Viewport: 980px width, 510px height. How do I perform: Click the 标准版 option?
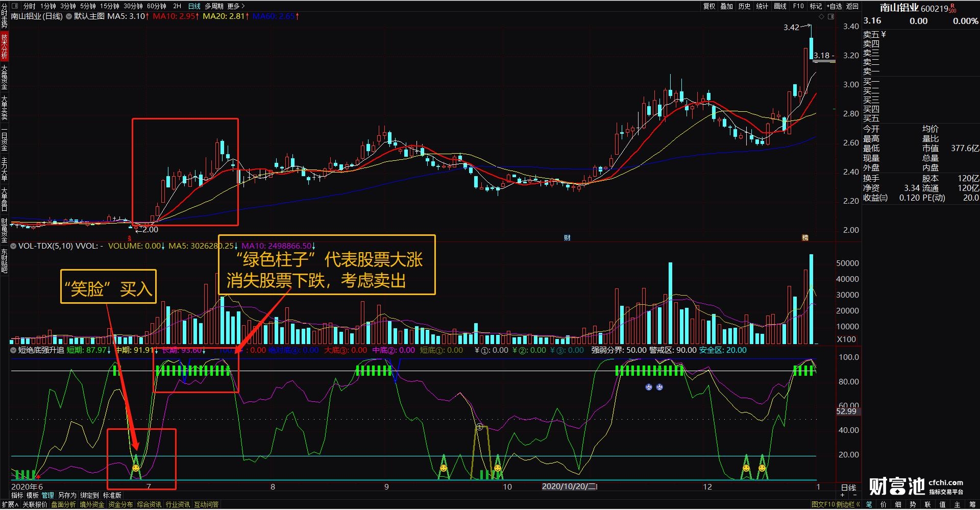click(112, 495)
